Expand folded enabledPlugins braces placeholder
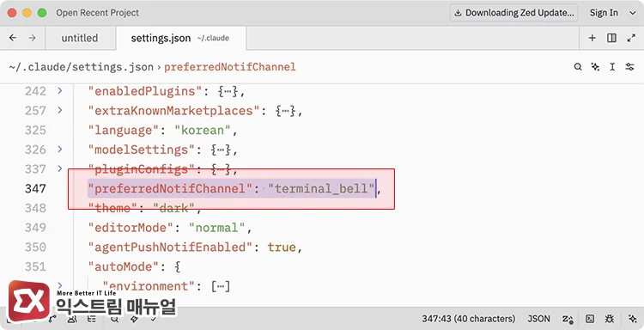Viewport: 644px width, 330px height. point(228,91)
